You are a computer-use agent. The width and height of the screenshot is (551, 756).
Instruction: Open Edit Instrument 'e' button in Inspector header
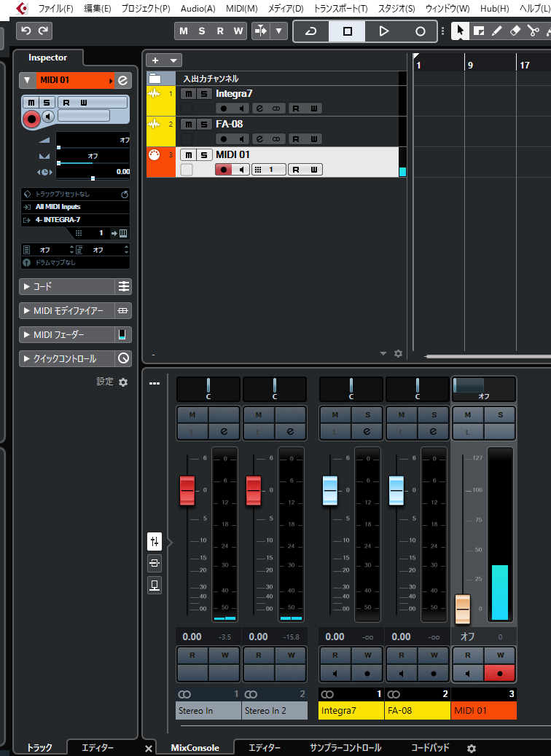pos(123,80)
